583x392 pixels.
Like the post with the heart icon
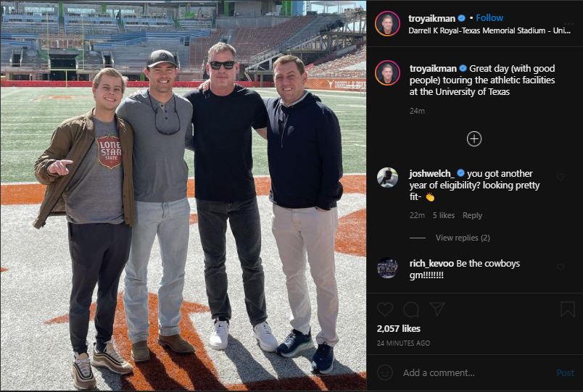click(x=385, y=309)
